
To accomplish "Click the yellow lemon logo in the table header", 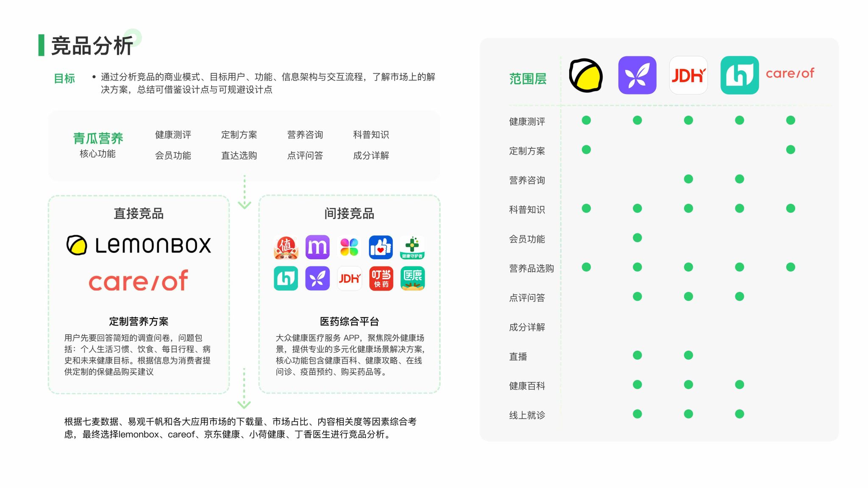I will 586,75.
